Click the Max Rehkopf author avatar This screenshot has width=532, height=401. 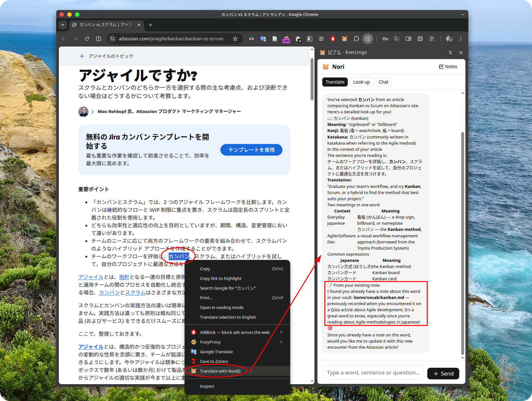(83, 112)
